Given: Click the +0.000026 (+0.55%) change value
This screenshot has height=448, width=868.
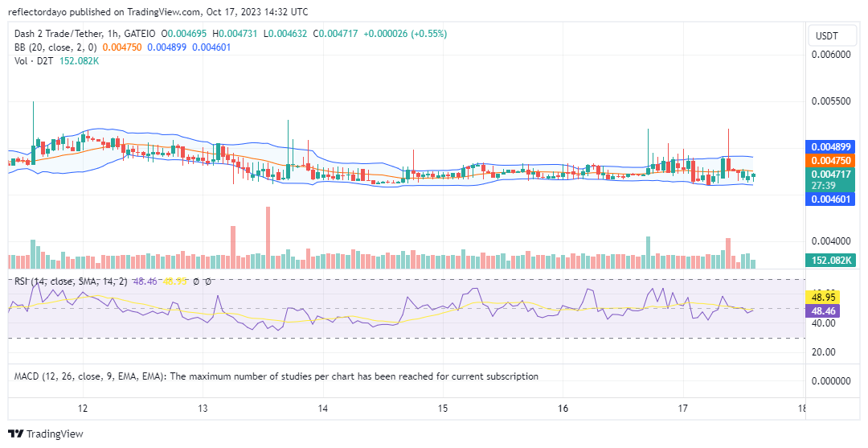Looking at the screenshot, I should (405, 34).
